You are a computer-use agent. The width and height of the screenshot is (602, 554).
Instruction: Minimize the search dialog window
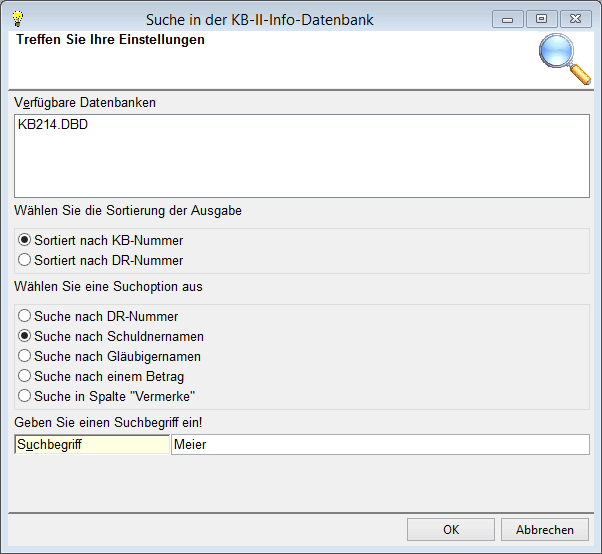(x=508, y=18)
